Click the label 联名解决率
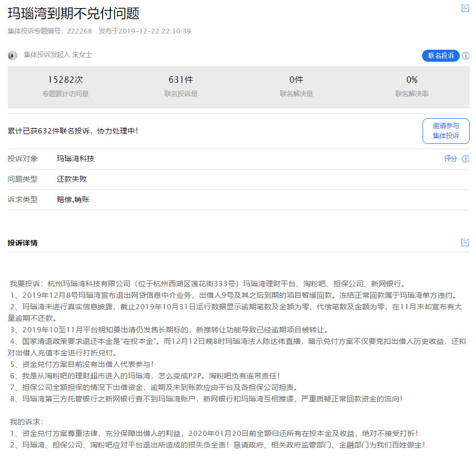The height and width of the screenshot is (460, 476). [412, 94]
